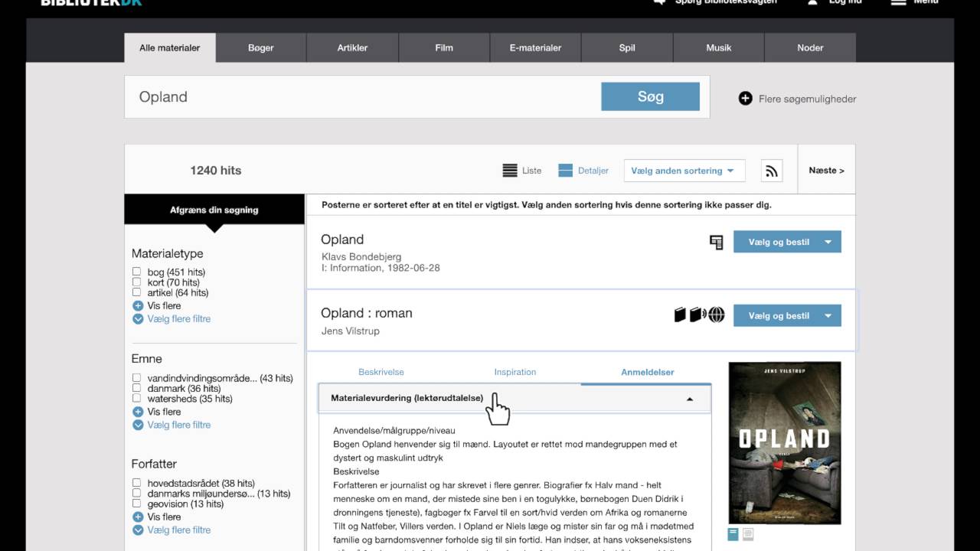
Task: Open Flere søgemuligheder link
Action: tap(807, 99)
